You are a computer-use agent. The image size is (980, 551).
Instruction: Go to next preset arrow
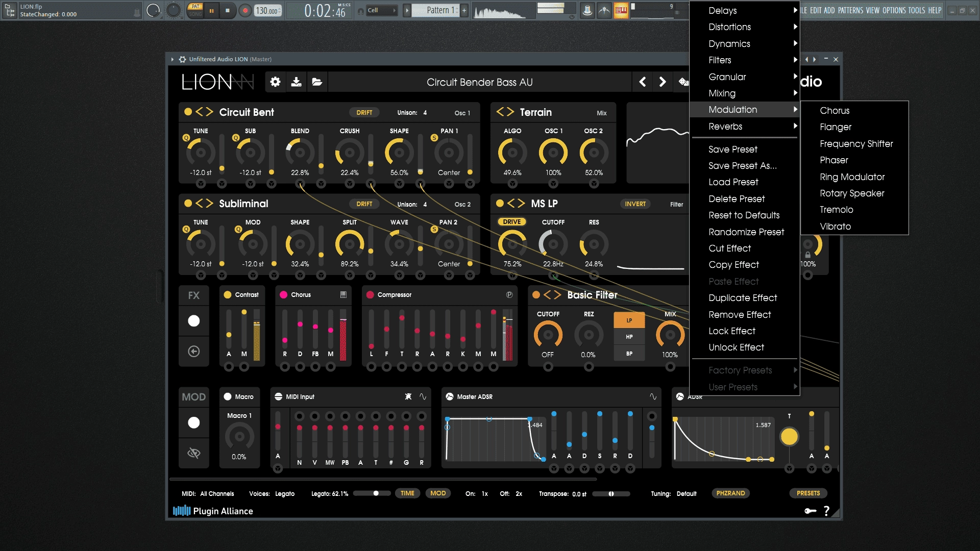point(663,82)
